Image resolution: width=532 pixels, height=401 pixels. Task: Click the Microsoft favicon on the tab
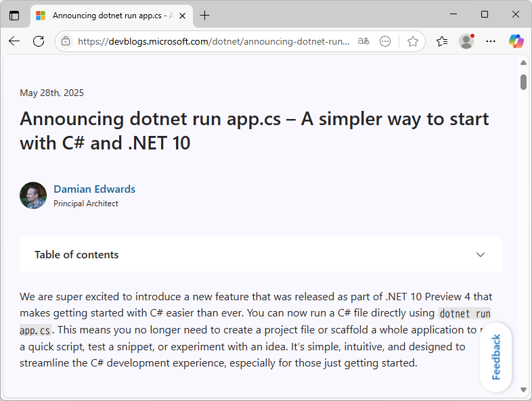(41, 16)
